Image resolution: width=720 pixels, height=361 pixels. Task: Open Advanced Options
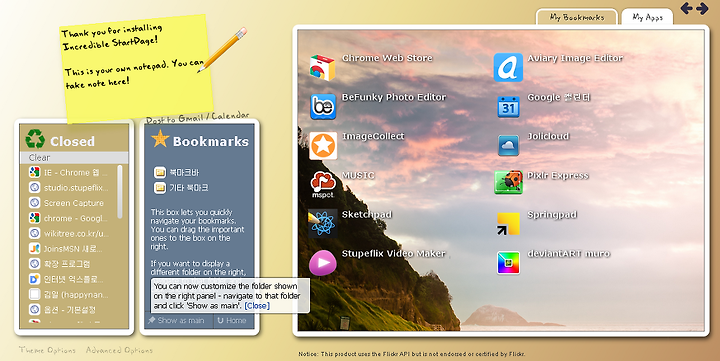(x=119, y=350)
